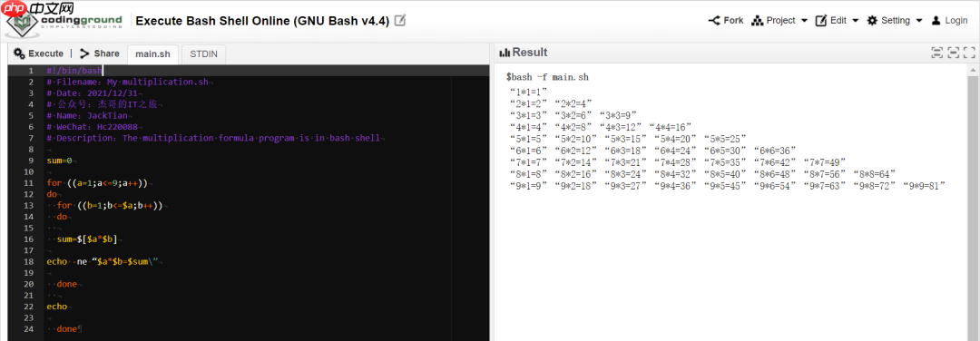The height and width of the screenshot is (341, 980).
Task: Click the pencil icon beside the page title
Action: click(x=400, y=21)
